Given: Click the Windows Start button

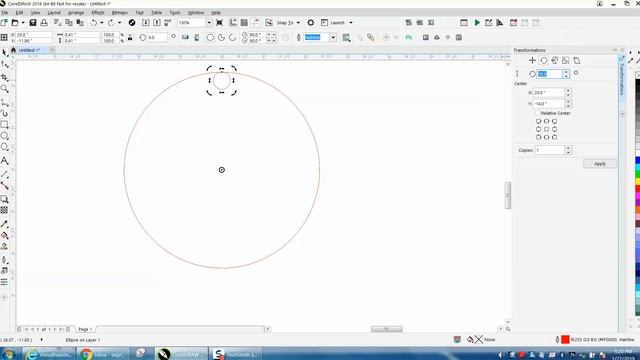Looking at the screenshot, I should pyautogui.click(x=9, y=354).
